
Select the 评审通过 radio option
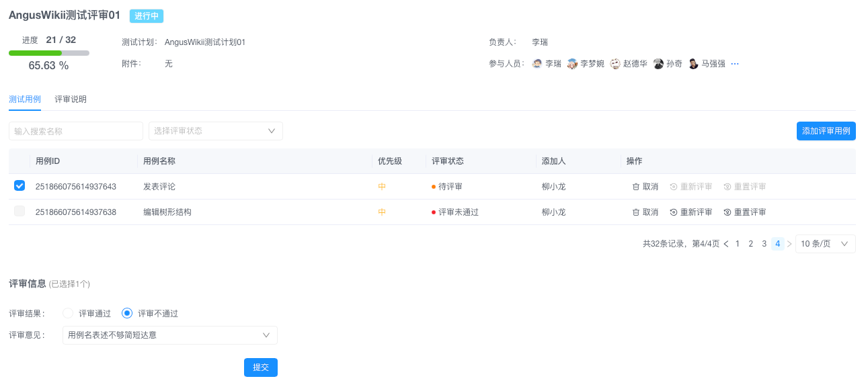point(68,313)
